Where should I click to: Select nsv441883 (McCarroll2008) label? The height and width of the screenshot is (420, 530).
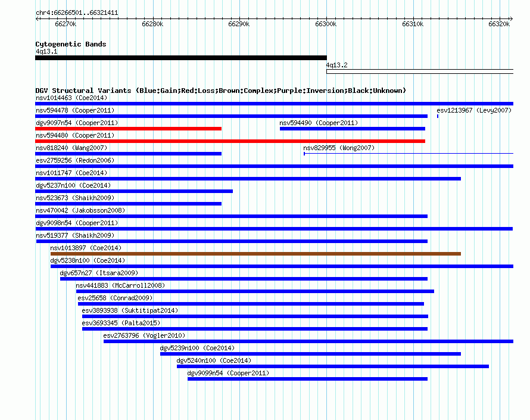pyautogui.click(x=120, y=286)
